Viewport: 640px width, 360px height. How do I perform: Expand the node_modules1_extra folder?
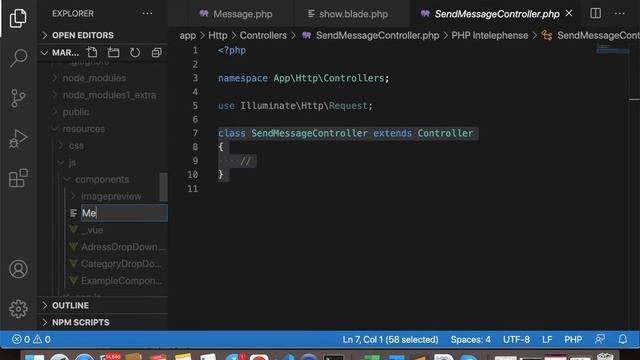pyautogui.click(x=109, y=95)
